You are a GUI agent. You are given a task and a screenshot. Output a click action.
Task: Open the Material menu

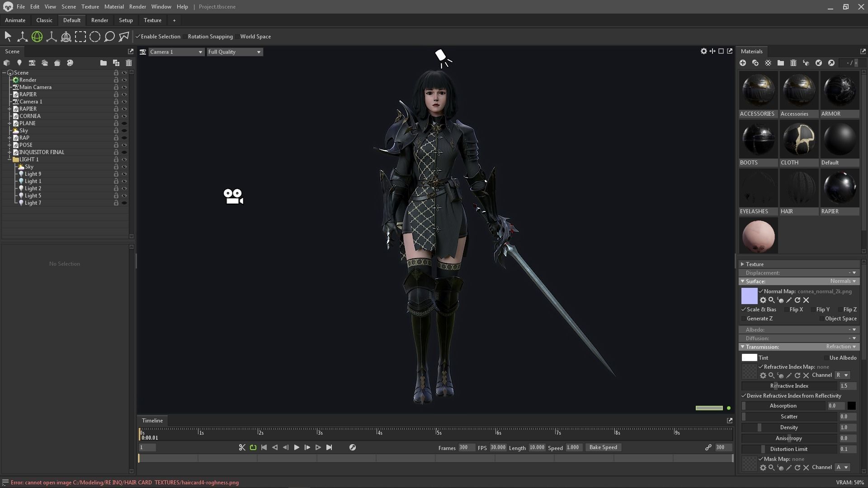[114, 7]
